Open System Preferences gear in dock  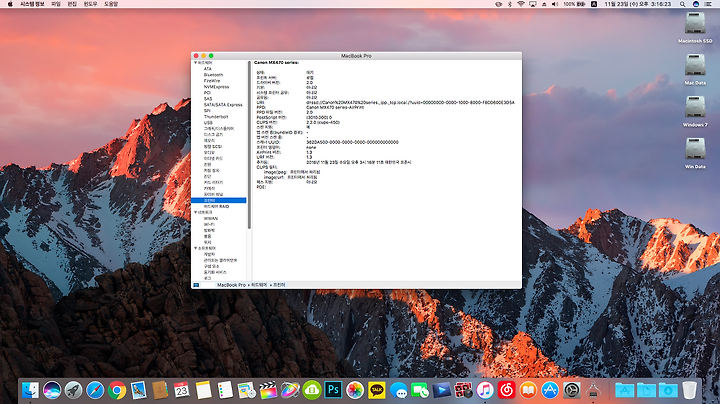coord(572,390)
